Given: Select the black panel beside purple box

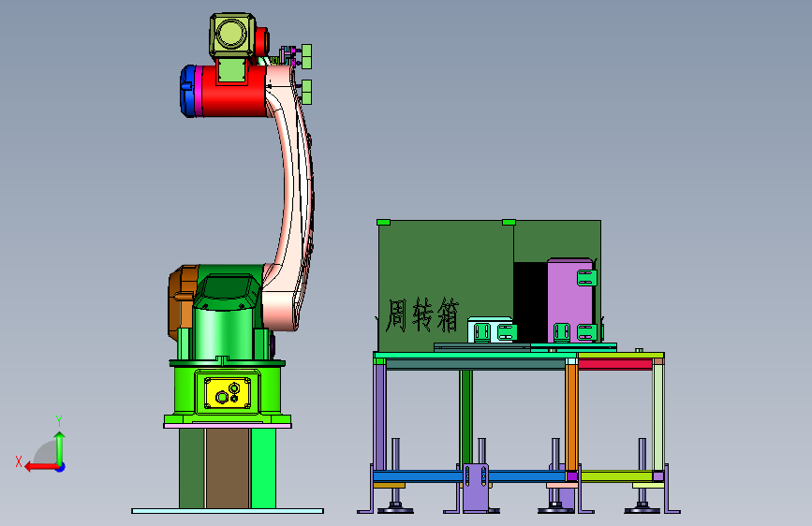Looking at the screenshot, I should coord(530,301).
